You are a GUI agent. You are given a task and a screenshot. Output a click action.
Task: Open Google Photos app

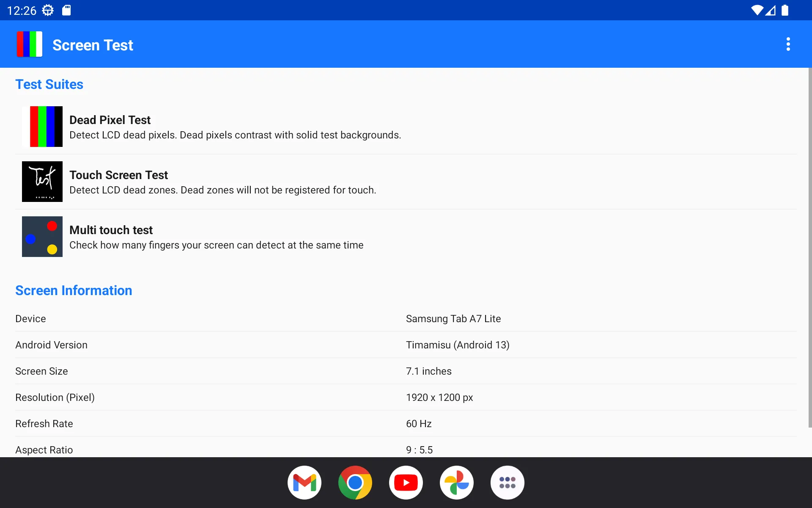[x=457, y=482]
